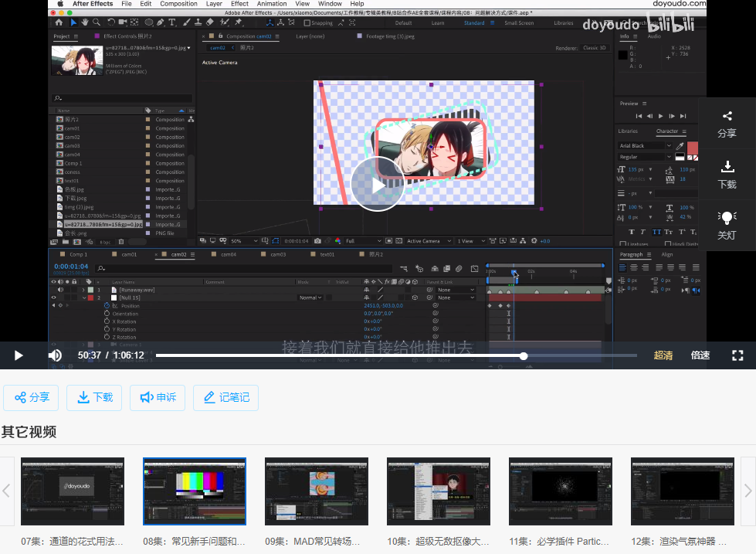Select the Rotation tool

(111, 22)
